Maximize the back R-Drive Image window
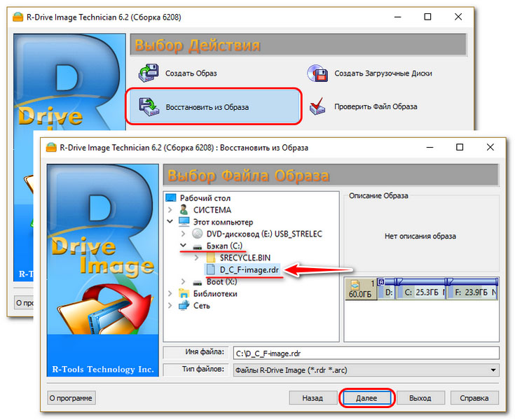515x420 pixels. point(427,17)
